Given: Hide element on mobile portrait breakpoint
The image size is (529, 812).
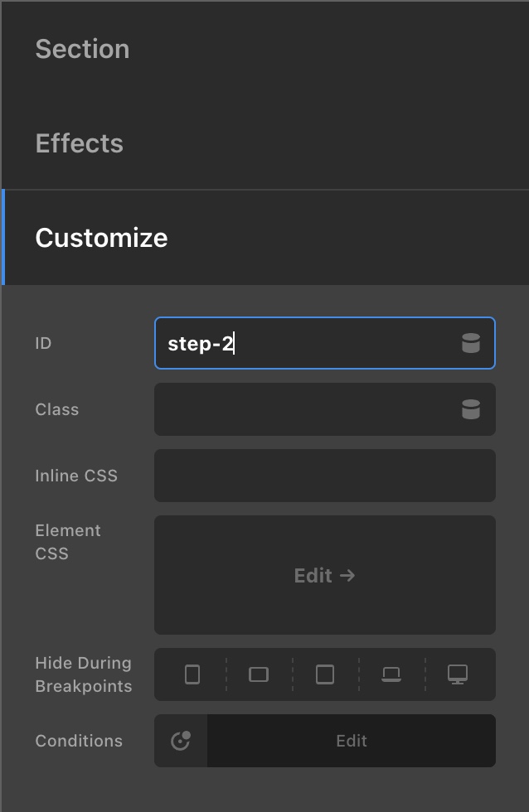Looking at the screenshot, I should pyautogui.click(x=192, y=674).
